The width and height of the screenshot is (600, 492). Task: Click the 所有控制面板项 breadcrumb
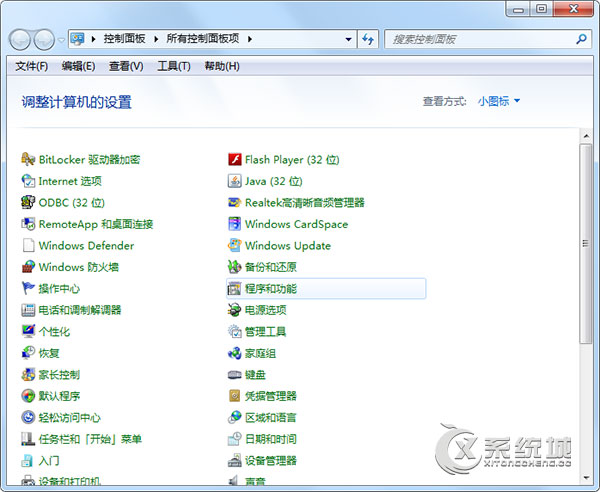[x=203, y=39]
